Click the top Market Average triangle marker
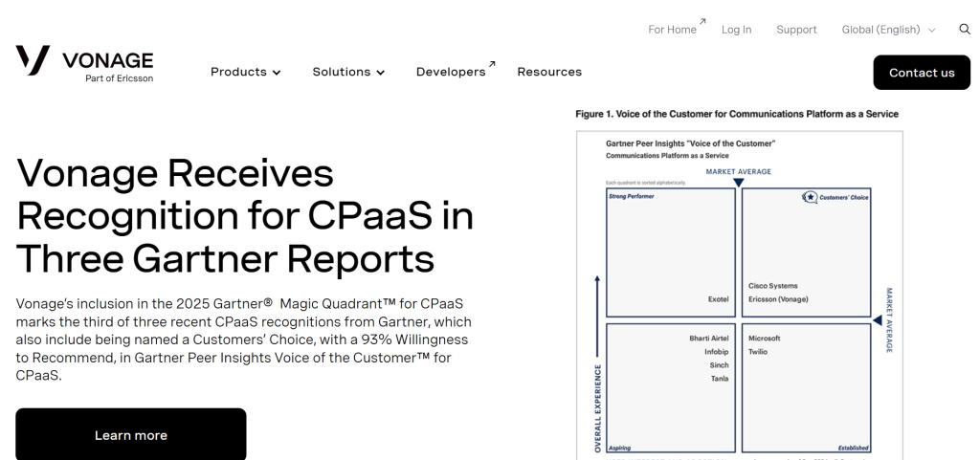 point(738,182)
